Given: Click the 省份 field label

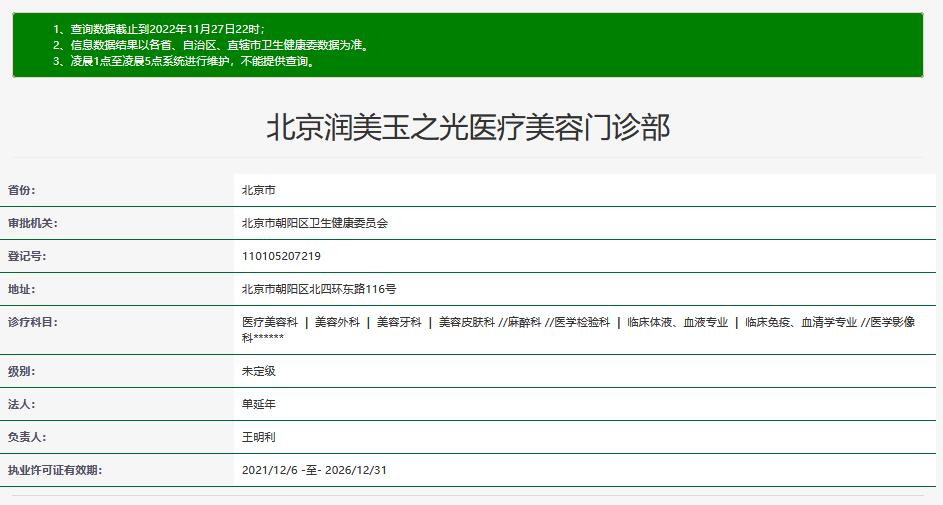Looking at the screenshot, I should 28,190.
